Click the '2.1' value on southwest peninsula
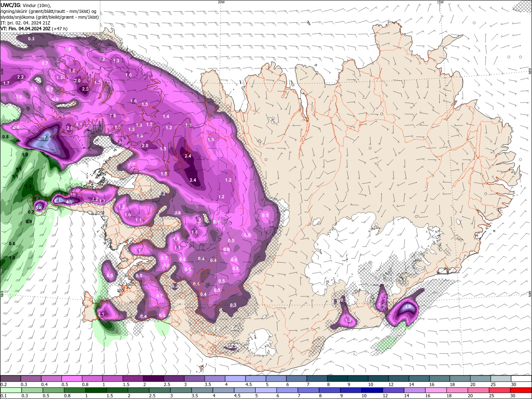 [101, 315]
